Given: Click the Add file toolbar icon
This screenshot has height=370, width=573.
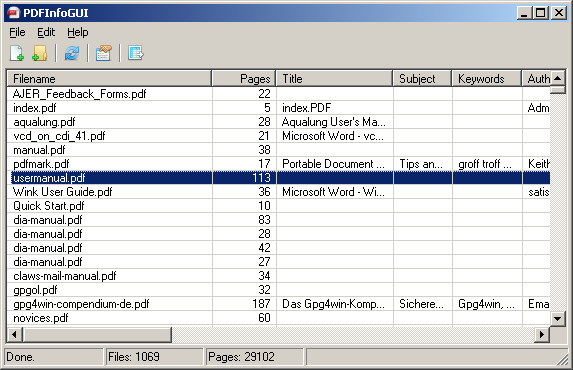Looking at the screenshot, I should 17,53.
